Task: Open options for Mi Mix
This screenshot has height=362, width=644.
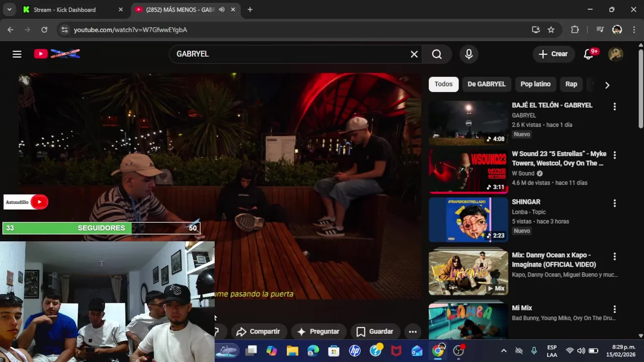Action: [614, 309]
